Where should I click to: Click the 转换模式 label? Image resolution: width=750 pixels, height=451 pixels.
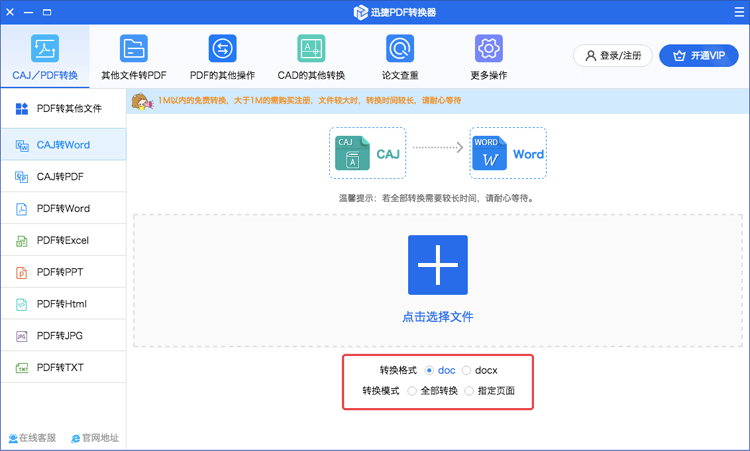pyautogui.click(x=381, y=391)
